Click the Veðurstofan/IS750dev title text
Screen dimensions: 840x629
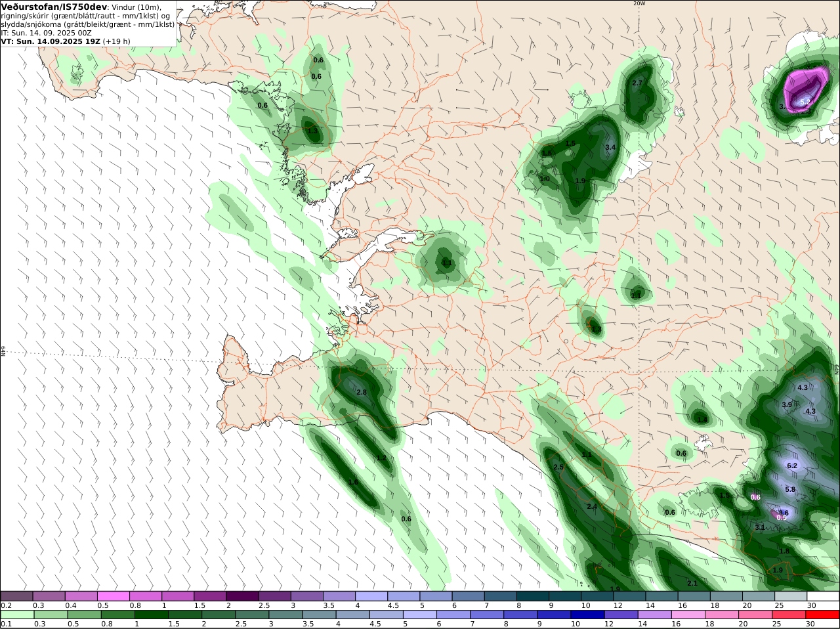tap(54, 7)
